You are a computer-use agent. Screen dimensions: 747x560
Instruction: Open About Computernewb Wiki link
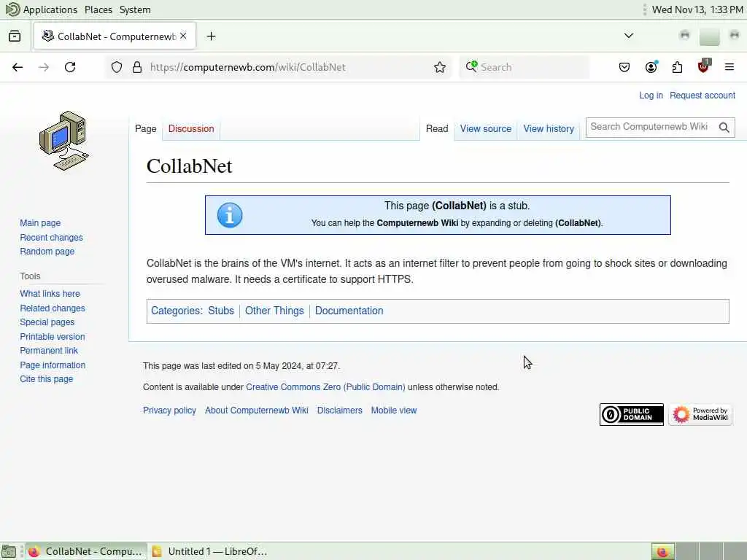click(x=257, y=410)
